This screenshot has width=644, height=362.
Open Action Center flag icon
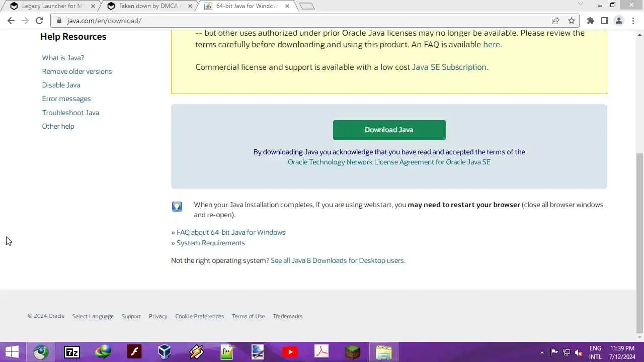coord(554,352)
